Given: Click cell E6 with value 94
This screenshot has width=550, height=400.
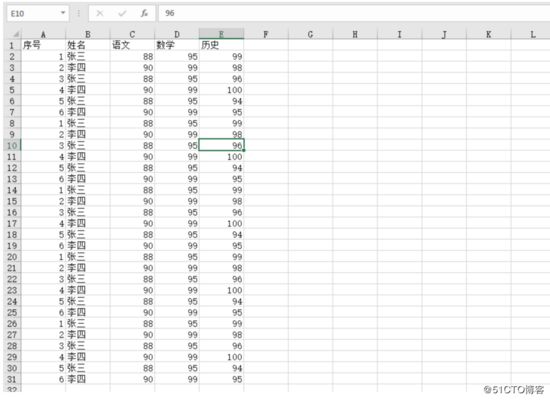Looking at the screenshot, I should [221, 101].
